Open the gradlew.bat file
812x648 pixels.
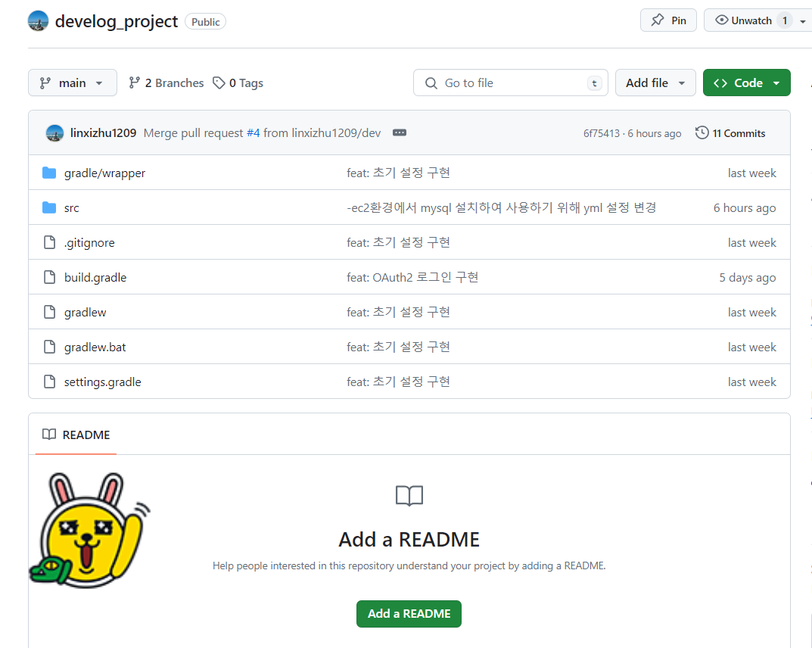point(95,347)
